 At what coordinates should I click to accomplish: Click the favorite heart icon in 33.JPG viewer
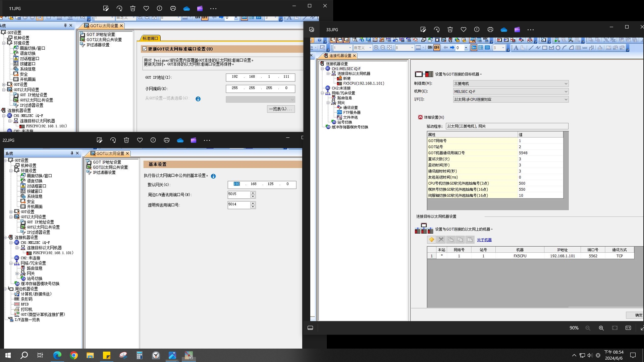[464, 29]
